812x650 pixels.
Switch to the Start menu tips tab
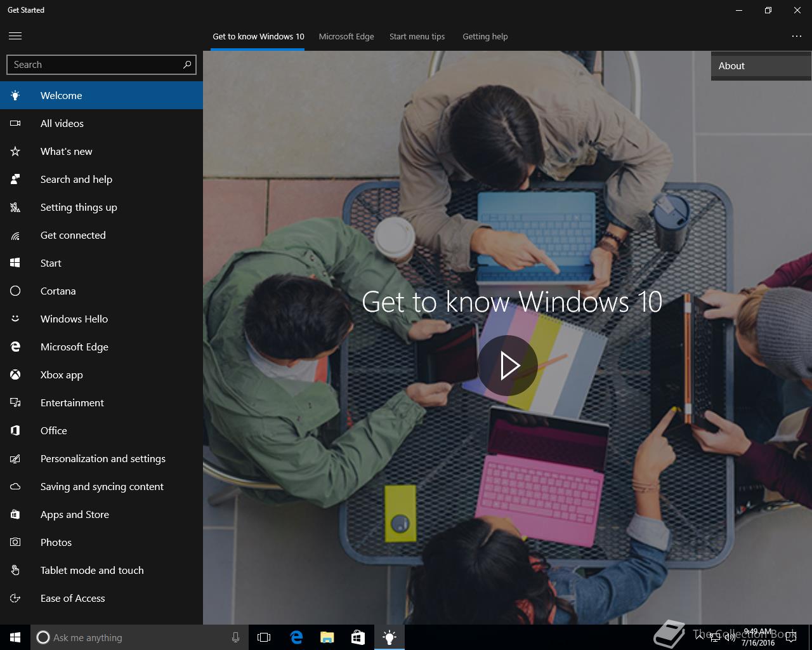point(417,36)
